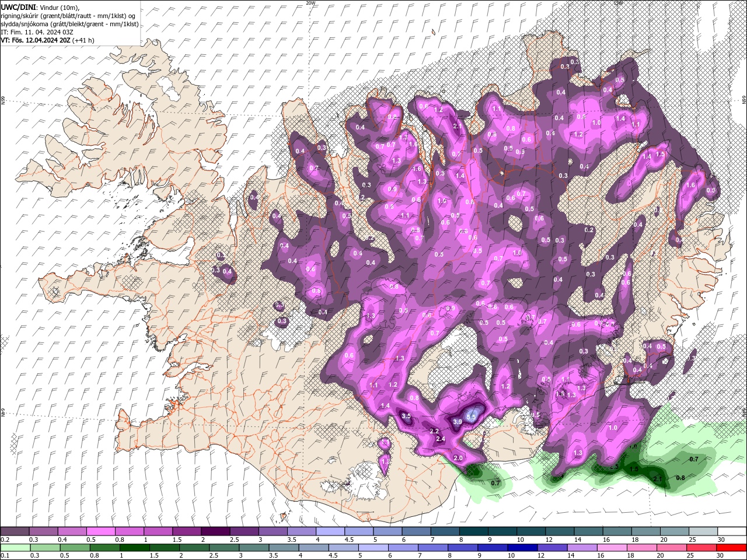Click the light blue snow swatch starting at 4
Image resolution: width=747 pixels, height=560 pixels.
click(x=330, y=531)
